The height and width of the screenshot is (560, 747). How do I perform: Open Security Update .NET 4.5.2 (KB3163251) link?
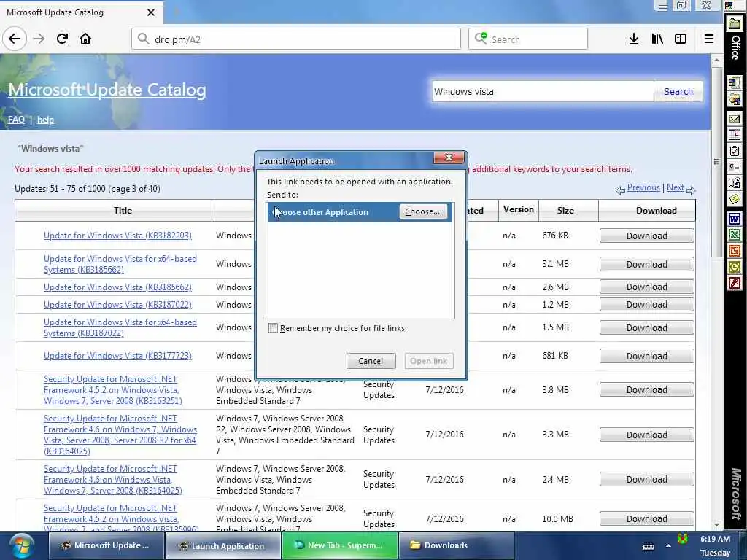pos(113,390)
